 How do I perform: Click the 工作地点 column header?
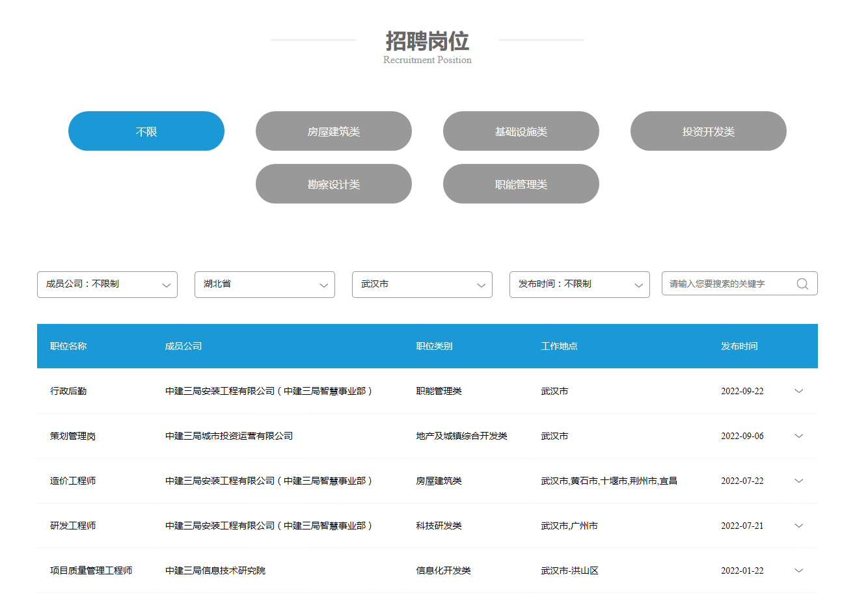tap(560, 346)
